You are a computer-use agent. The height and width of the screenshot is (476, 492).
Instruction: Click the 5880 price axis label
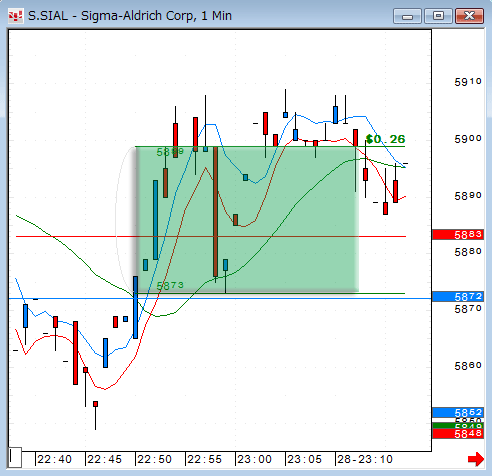click(468, 252)
